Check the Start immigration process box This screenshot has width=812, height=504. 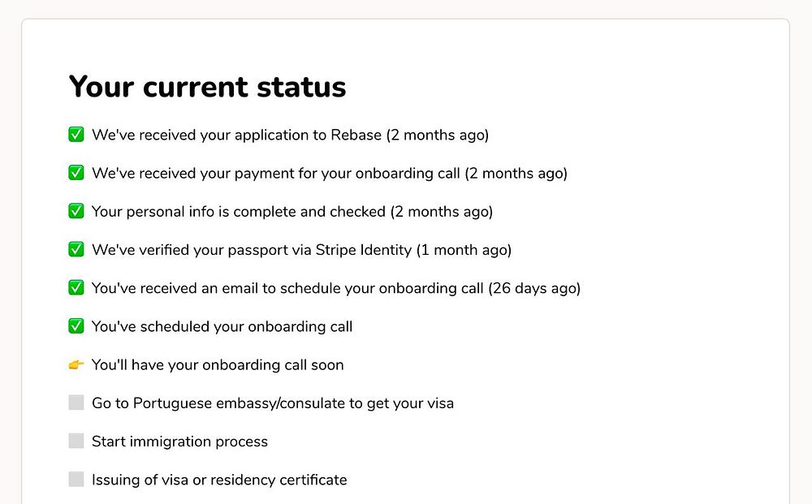76,442
